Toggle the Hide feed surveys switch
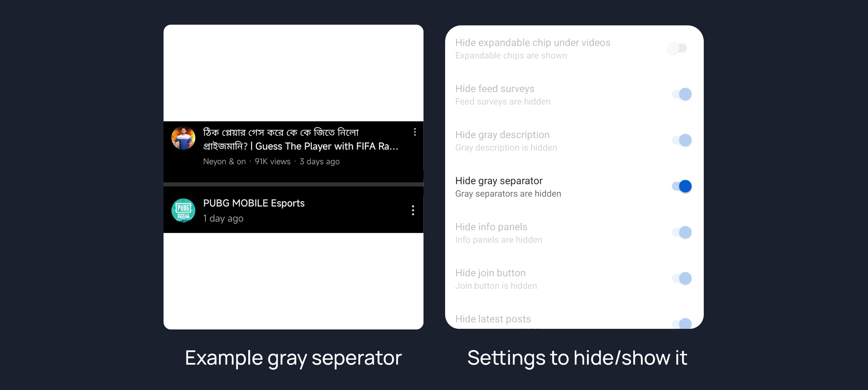 tap(682, 94)
